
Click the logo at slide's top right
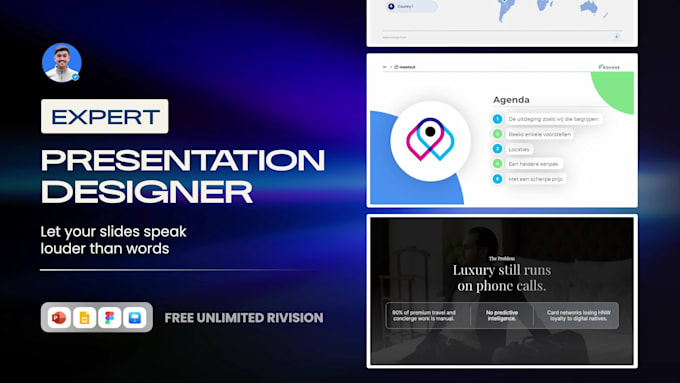(x=609, y=67)
